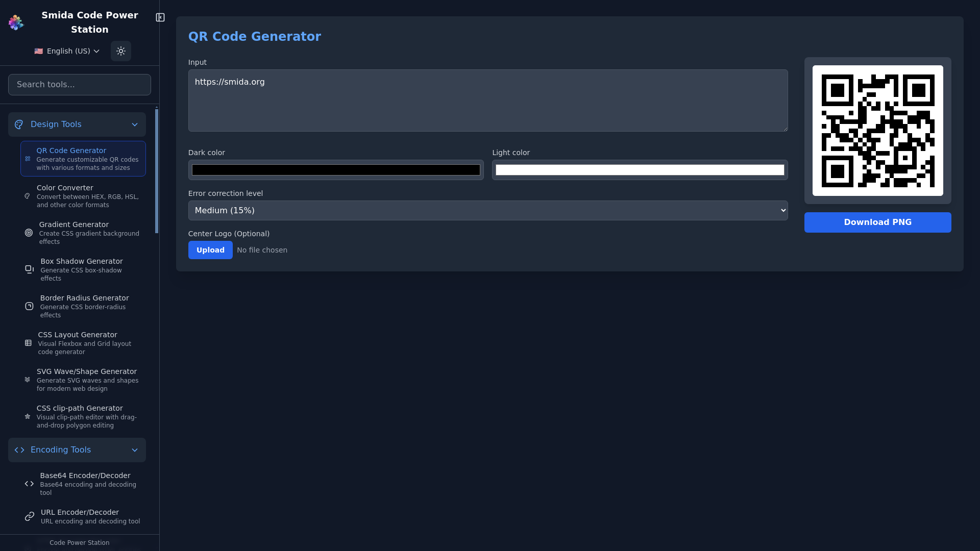Click the CSS Layout Generator icon
980x551 pixels.
pos(28,343)
